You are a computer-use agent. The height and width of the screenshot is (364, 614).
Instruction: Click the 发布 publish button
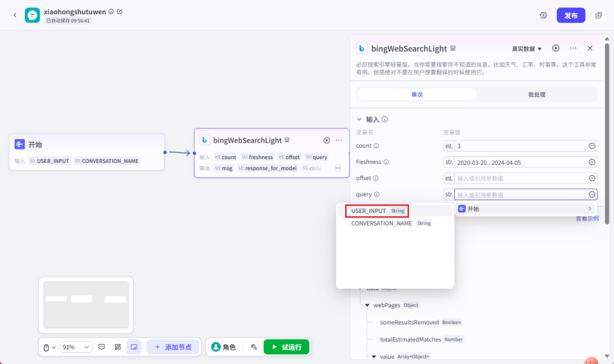click(x=571, y=15)
